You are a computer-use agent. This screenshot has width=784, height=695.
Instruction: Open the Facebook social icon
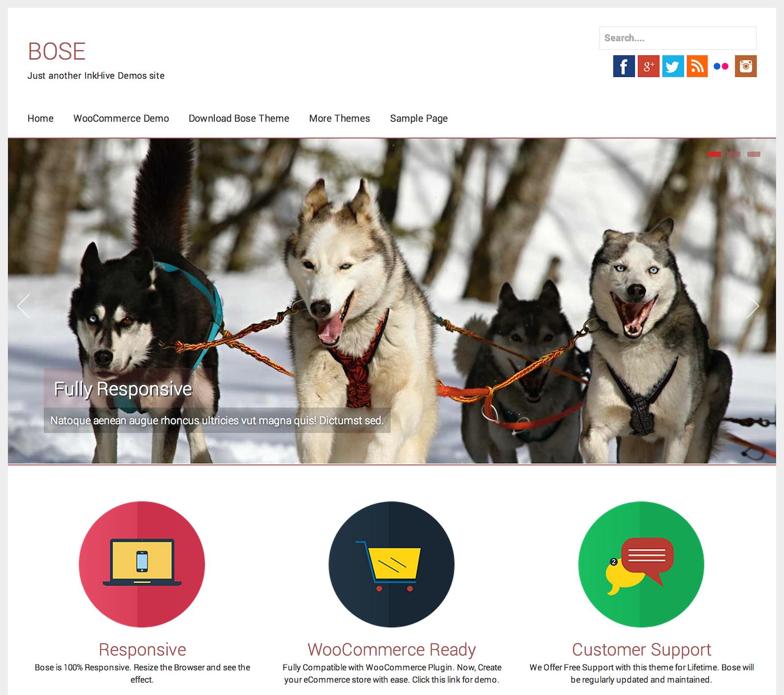tap(624, 66)
